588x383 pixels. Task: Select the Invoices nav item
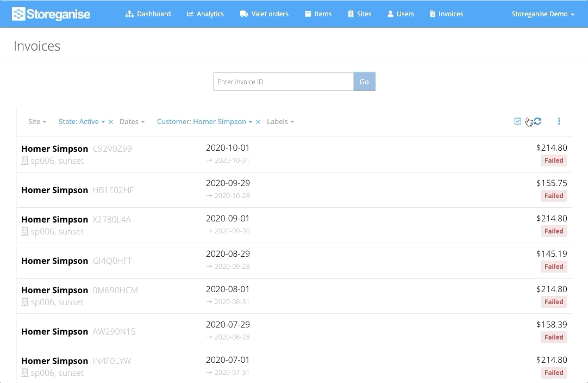tap(446, 14)
